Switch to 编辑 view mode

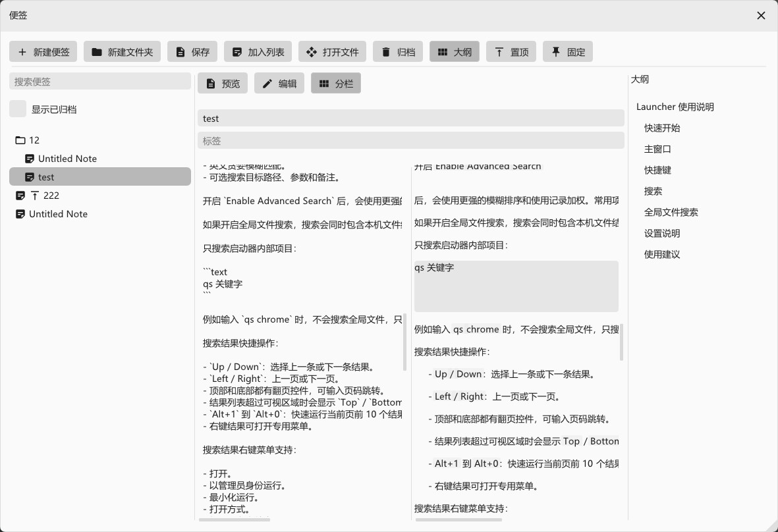click(x=279, y=83)
